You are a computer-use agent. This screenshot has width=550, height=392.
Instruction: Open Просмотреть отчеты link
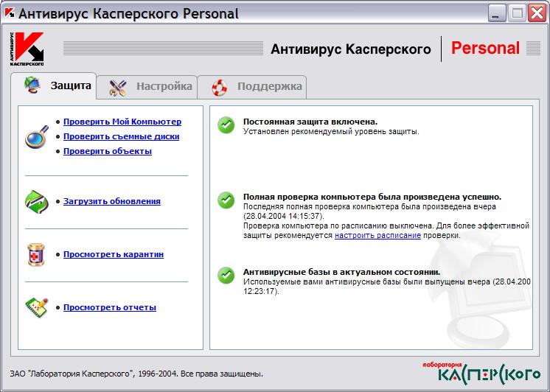click(x=110, y=307)
